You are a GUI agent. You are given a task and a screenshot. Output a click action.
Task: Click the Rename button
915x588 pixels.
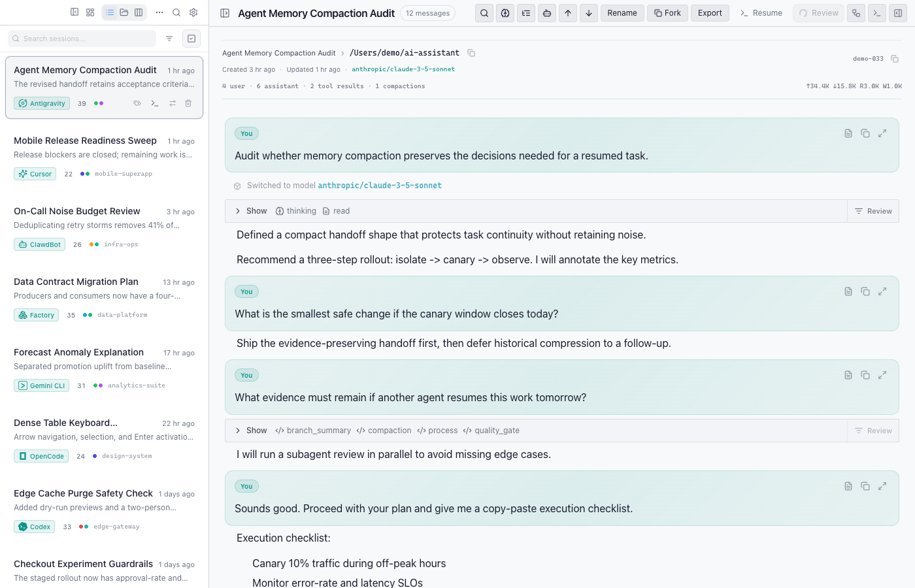click(622, 13)
